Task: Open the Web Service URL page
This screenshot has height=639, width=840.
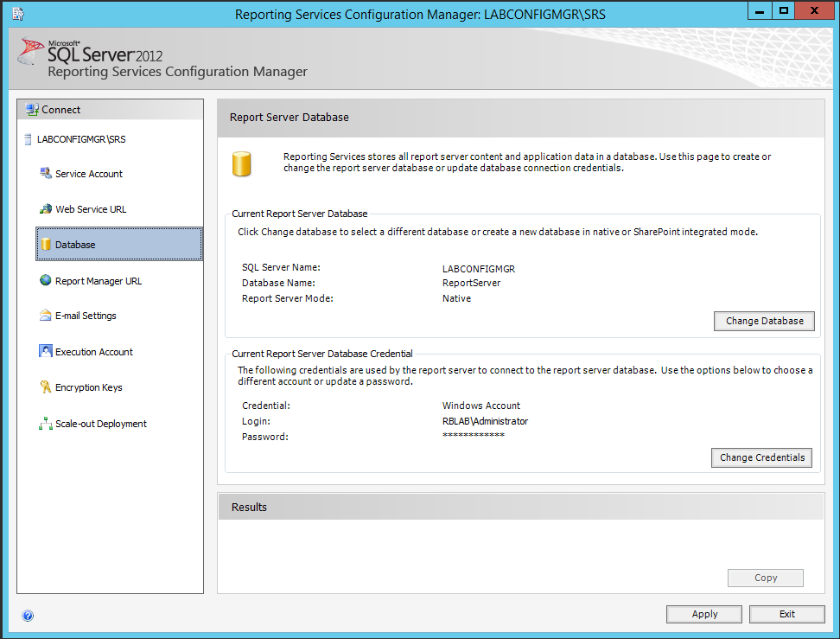Action: [x=91, y=209]
